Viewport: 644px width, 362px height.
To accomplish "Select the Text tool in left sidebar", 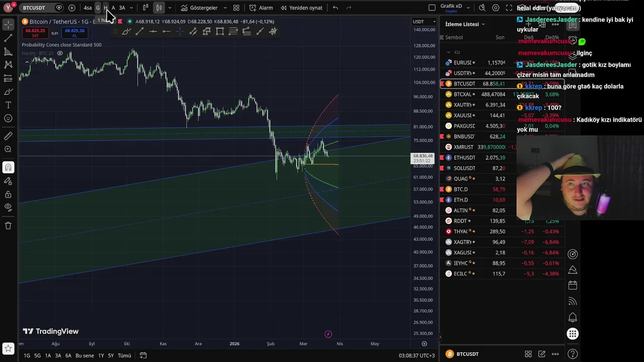I will [8, 105].
